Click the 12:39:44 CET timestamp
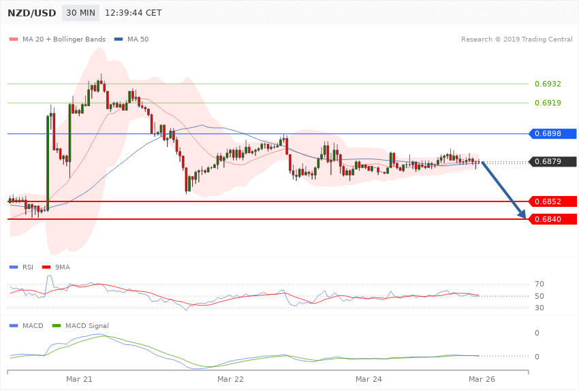 134,13
